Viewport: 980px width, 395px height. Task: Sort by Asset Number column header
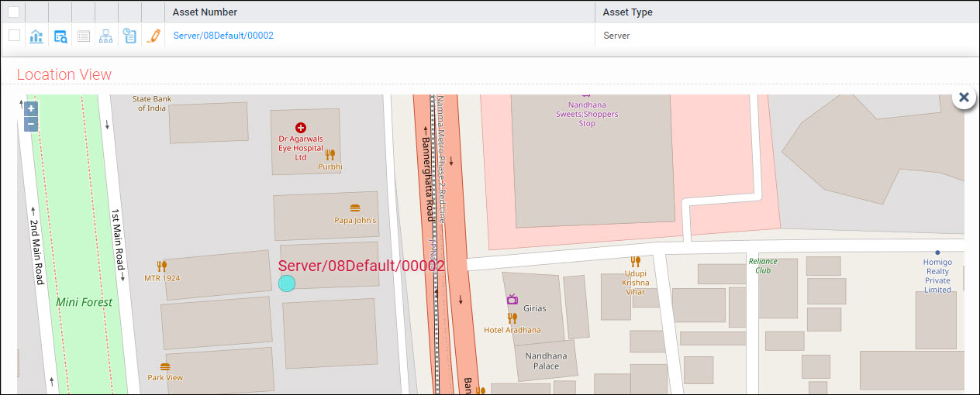205,12
